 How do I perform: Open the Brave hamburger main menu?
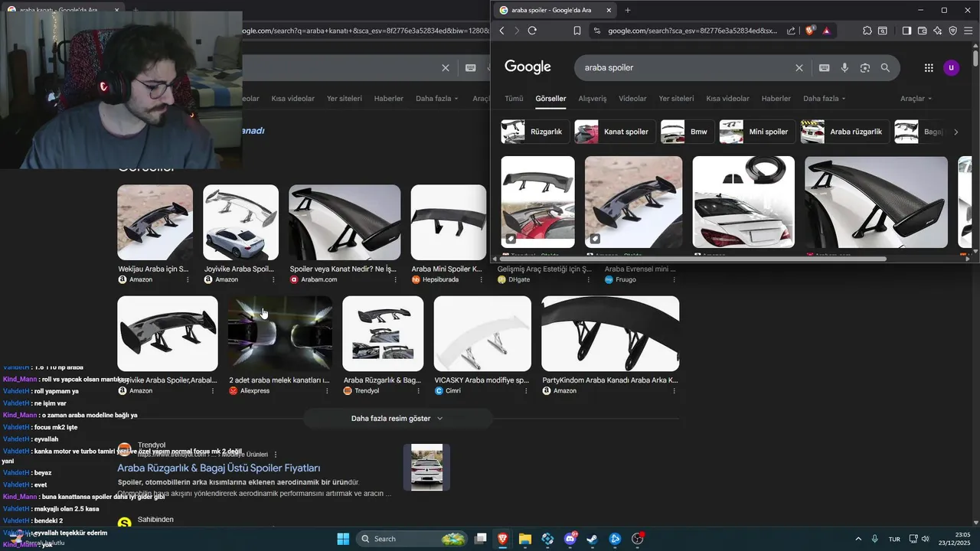[x=968, y=31]
